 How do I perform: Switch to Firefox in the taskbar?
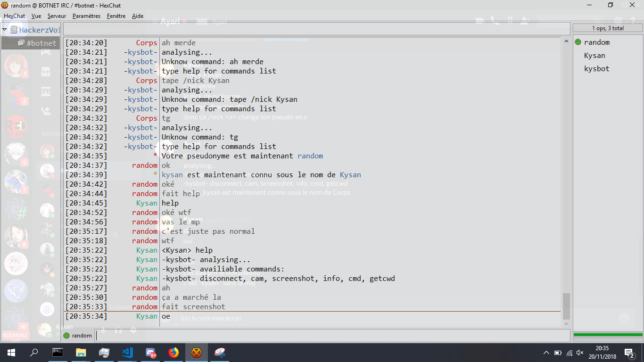pyautogui.click(x=173, y=353)
